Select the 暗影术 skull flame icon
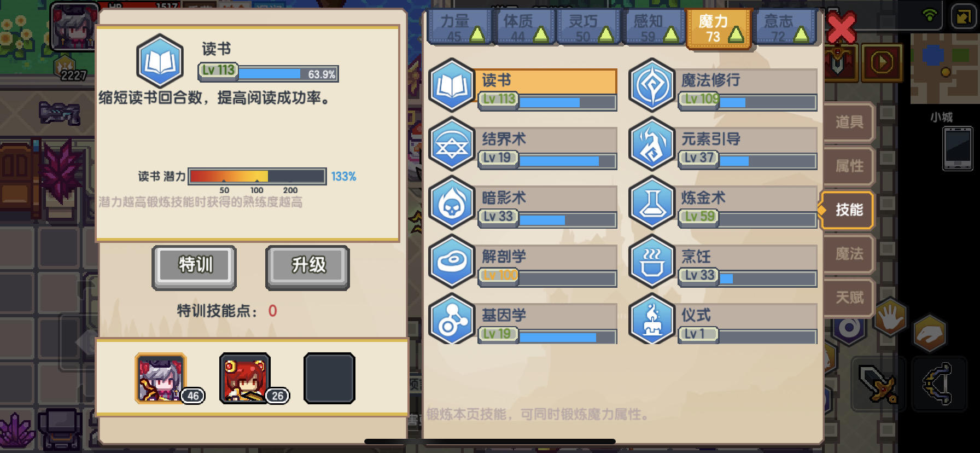 pyautogui.click(x=452, y=204)
